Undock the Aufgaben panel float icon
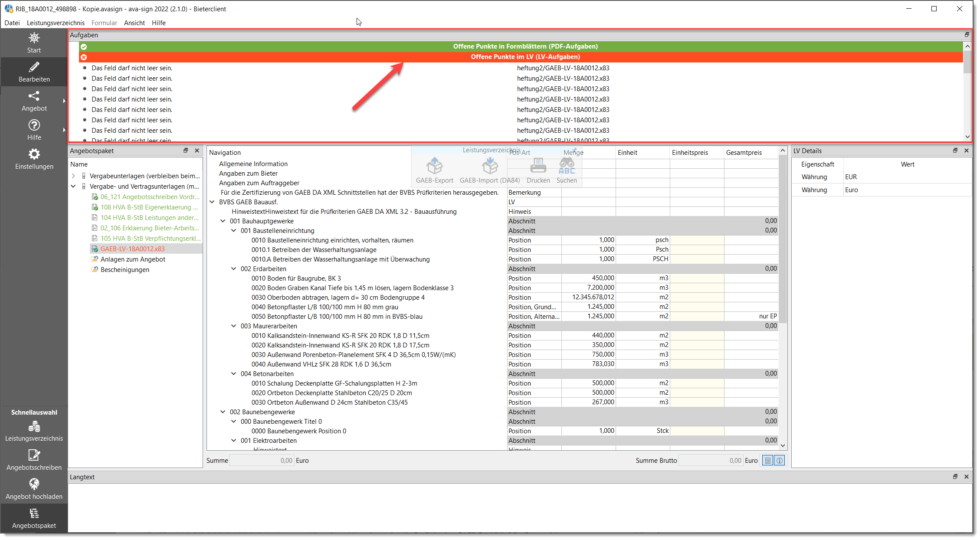 coord(967,35)
